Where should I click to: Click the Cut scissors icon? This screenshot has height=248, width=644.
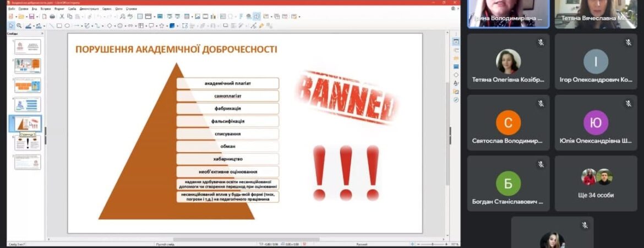click(x=62, y=17)
